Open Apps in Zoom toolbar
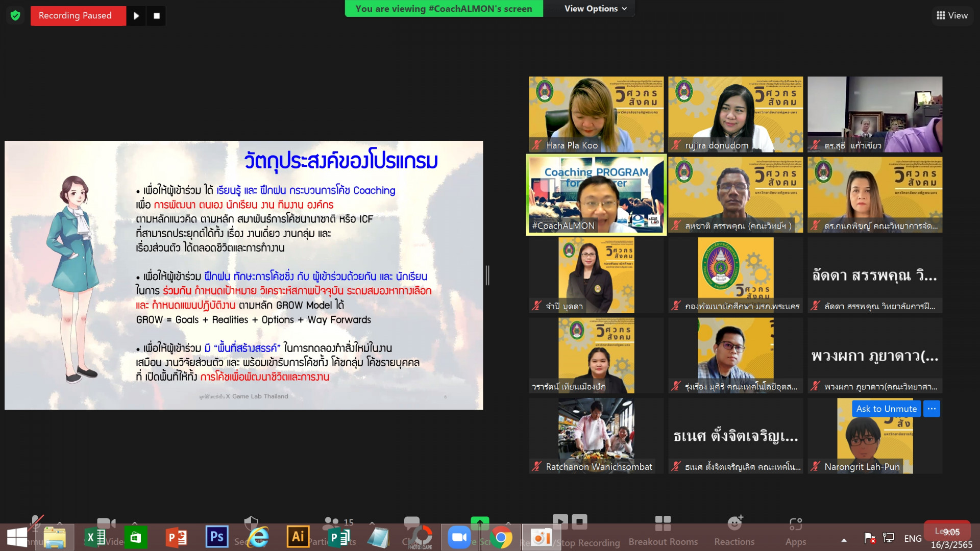 click(795, 531)
